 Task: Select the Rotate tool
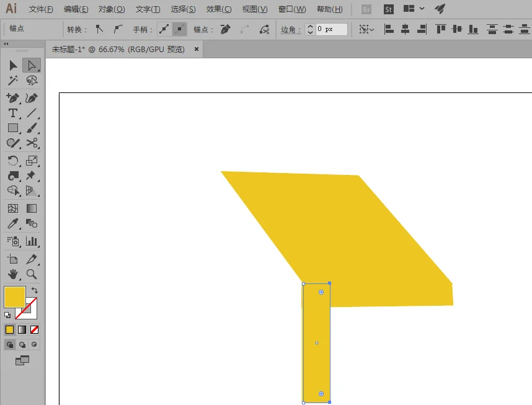click(13, 161)
